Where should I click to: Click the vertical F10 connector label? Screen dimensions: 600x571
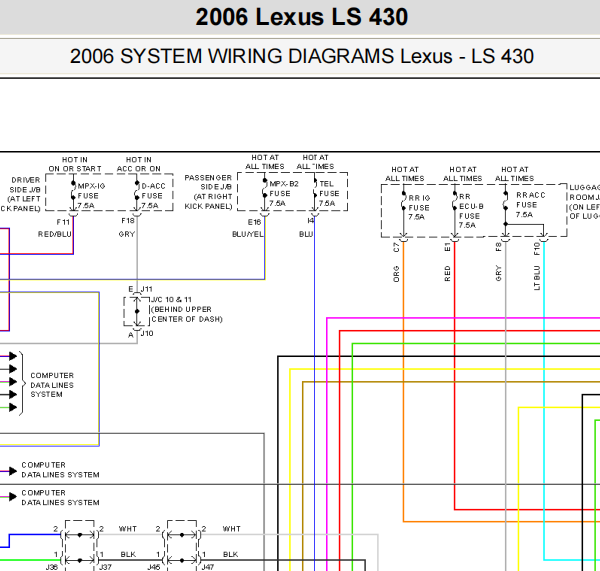537,249
